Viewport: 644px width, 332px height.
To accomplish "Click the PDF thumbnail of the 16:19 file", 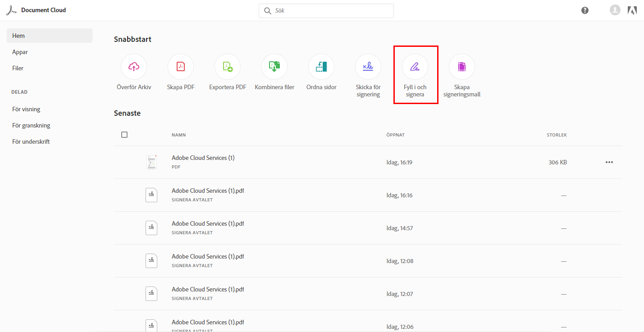I will tap(151, 162).
